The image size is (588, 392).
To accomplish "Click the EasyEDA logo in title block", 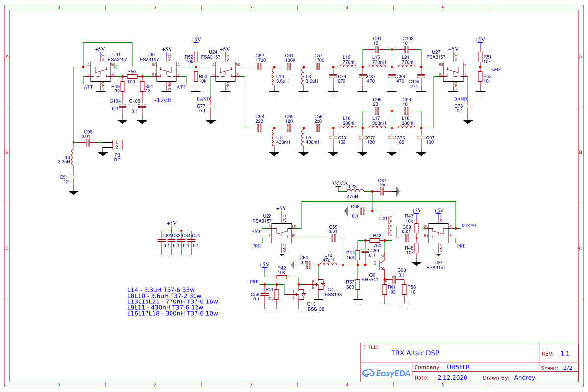I will pos(385,373).
